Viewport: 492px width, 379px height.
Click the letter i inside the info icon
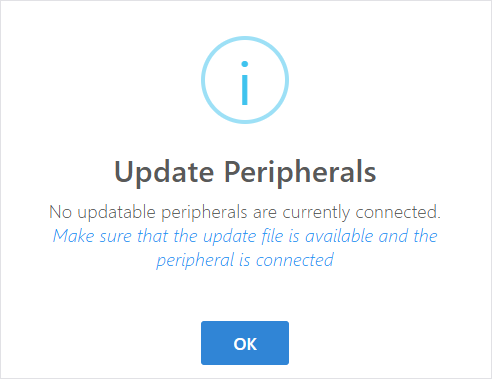245,83
